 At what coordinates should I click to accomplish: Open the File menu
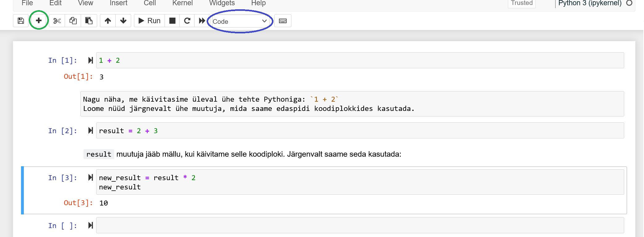pos(27,3)
